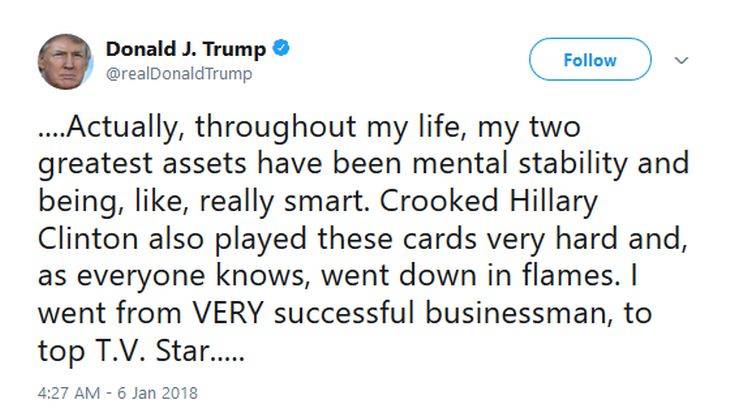Open the Donald J. Trump display name
The image size is (735, 413).
pos(186,49)
